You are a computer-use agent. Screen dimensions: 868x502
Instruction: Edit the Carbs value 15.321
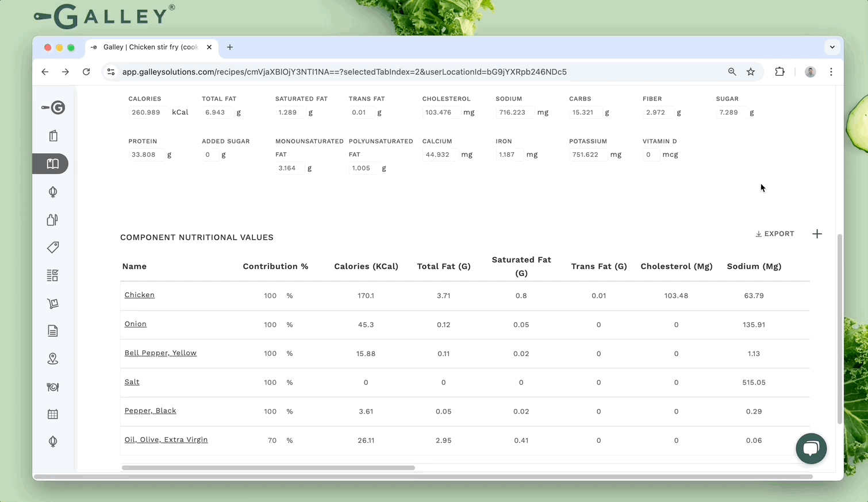tap(585, 113)
